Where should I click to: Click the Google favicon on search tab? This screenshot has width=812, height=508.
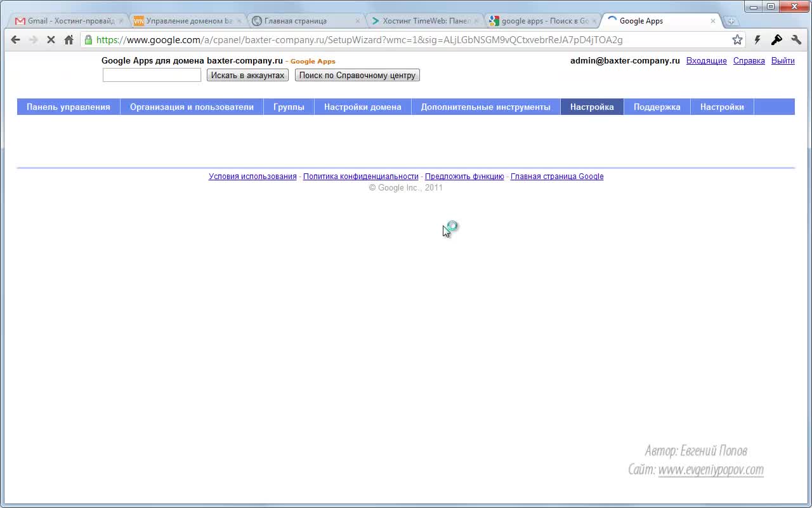click(494, 21)
